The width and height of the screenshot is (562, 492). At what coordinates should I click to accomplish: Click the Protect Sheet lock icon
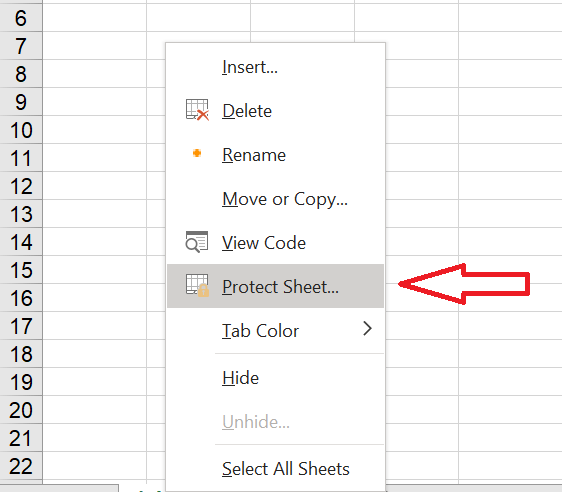[197, 286]
